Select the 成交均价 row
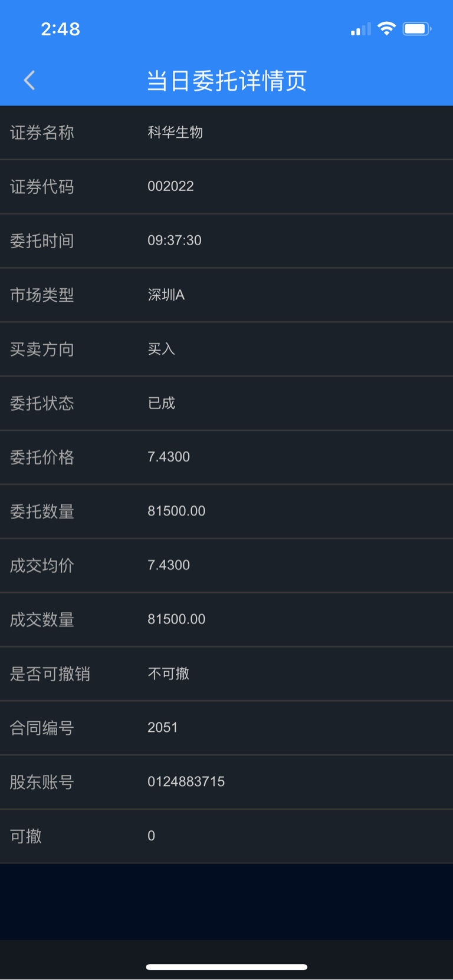This screenshot has height=980, width=453. click(226, 566)
